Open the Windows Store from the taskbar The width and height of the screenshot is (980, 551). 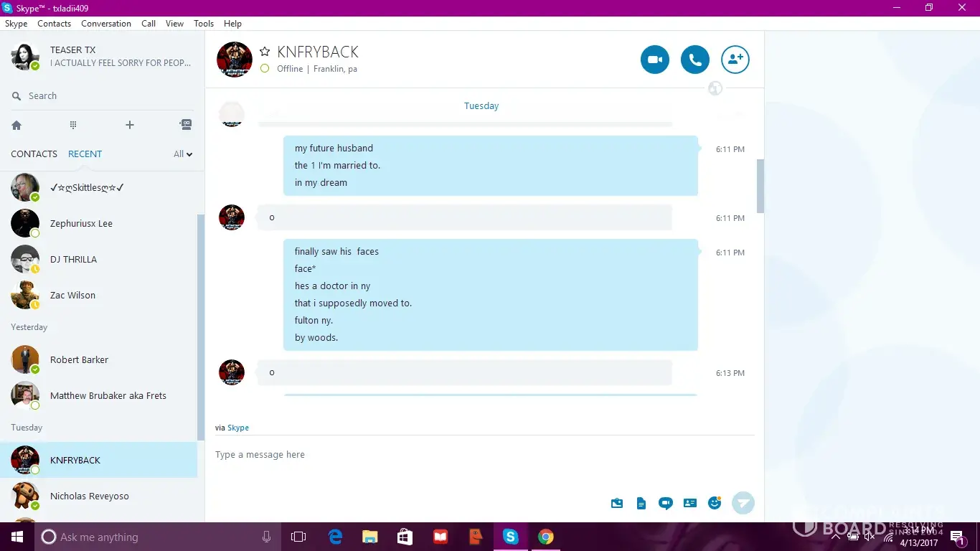click(405, 537)
